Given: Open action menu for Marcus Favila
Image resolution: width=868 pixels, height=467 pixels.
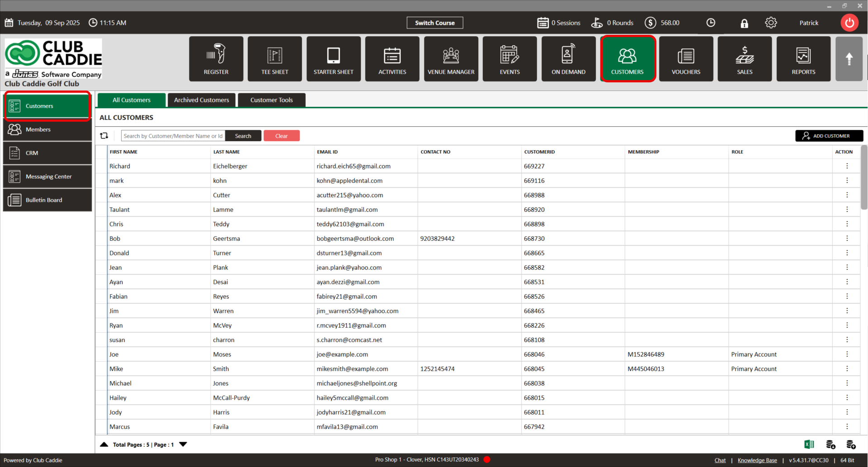Looking at the screenshot, I should point(847,427).
